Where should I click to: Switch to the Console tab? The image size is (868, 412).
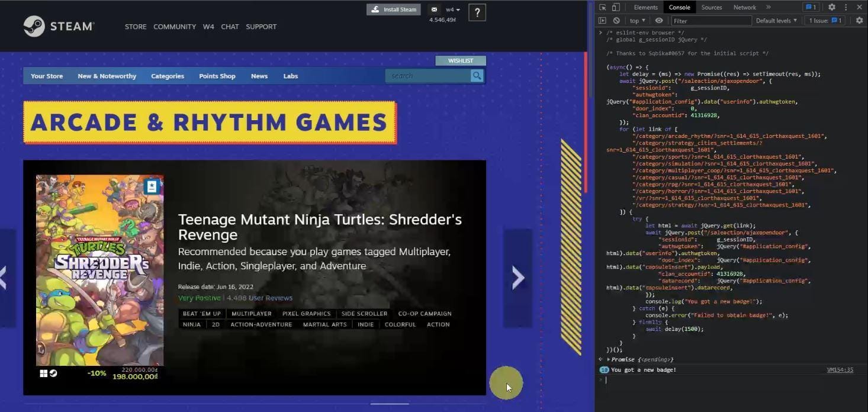pyautogui.click(x=679, y=7)
